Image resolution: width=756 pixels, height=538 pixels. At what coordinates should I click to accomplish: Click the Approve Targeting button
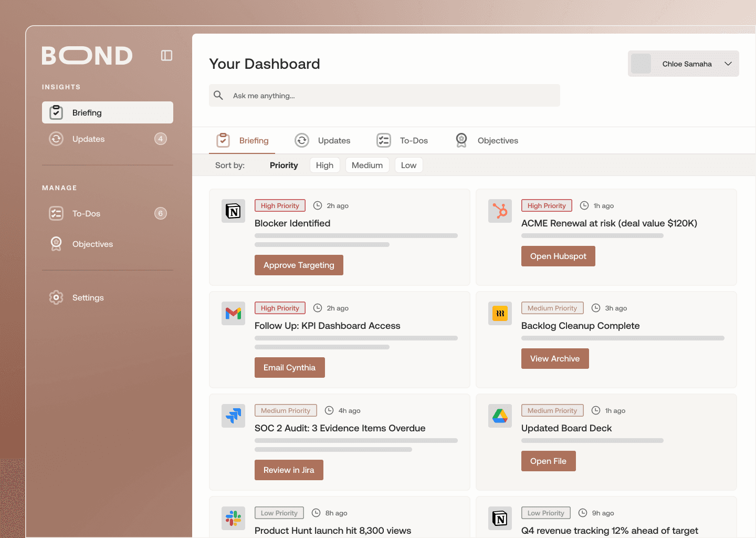[299, 265]
